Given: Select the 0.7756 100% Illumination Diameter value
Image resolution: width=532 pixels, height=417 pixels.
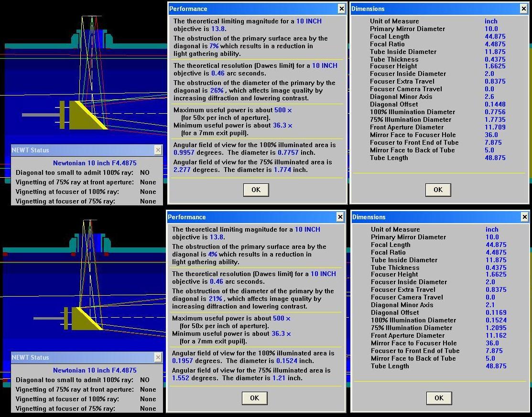Looking at the screenshot, I should pyautogui.click(x=495, y=112).
